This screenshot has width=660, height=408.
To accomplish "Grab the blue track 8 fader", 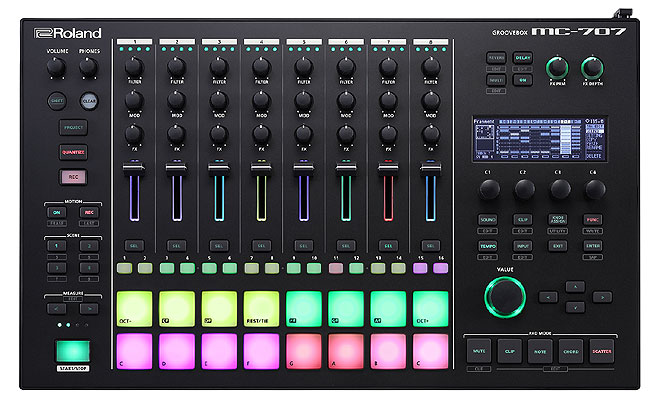I will click(431, 168).
